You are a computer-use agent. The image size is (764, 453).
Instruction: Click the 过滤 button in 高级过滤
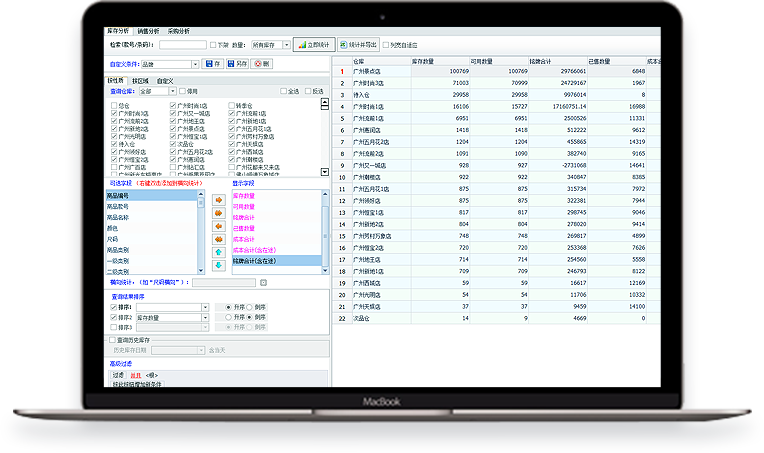[117, 374]
